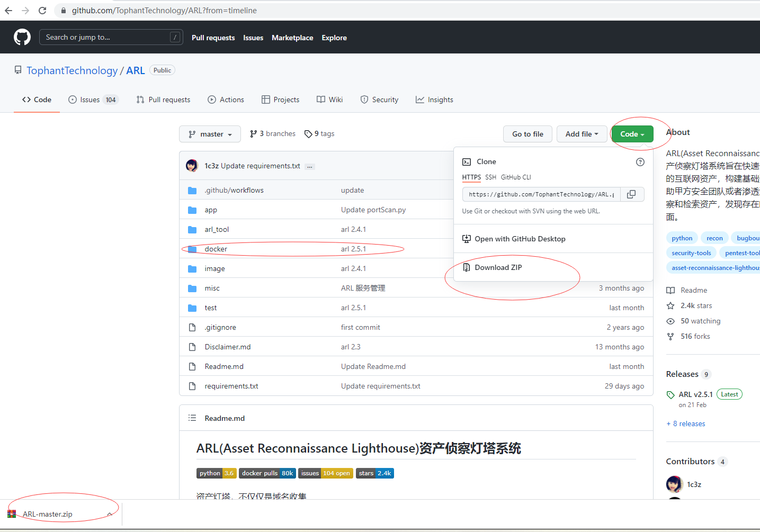
Task: Click the python topic tag
Action: (x=682, y=238)
